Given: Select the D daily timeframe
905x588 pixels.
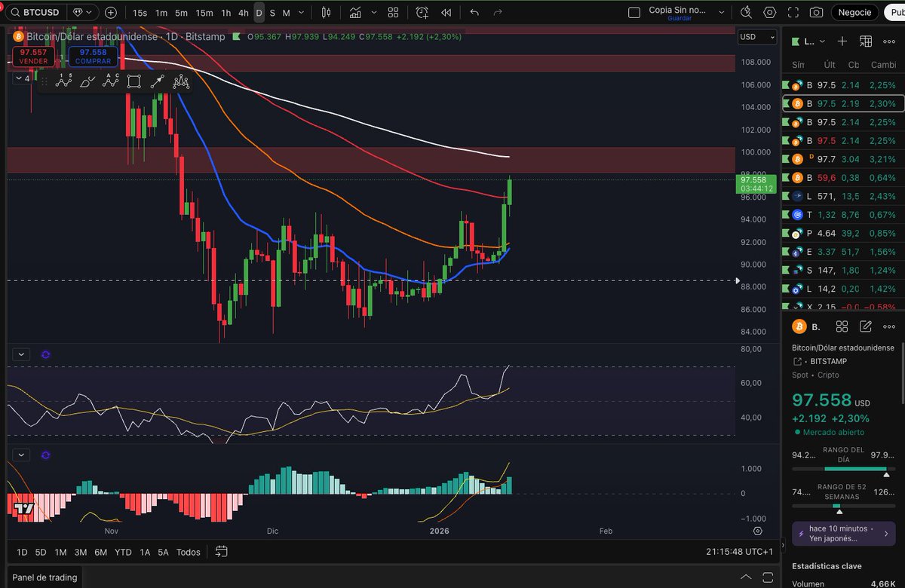Looking at the screenshot, I should (259, 13).
